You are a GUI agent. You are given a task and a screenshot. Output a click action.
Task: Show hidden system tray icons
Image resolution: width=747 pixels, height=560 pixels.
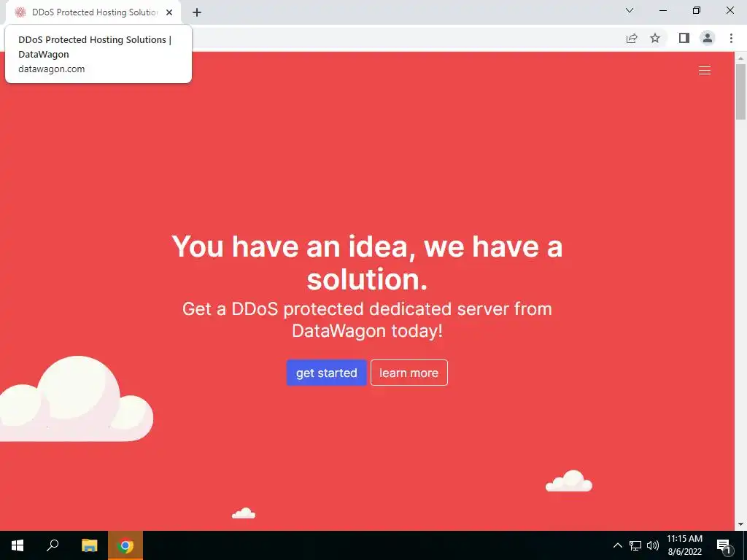[617, 545]
